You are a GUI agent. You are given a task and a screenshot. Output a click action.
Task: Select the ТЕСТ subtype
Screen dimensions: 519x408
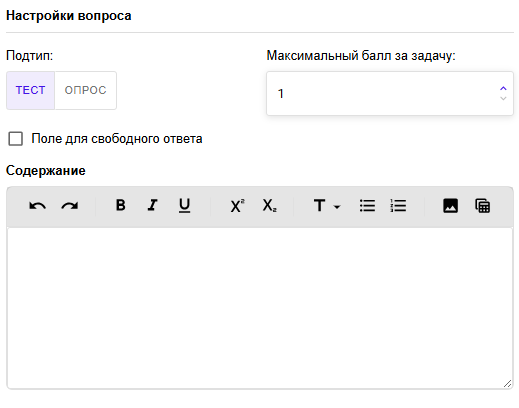click(30, 90)
